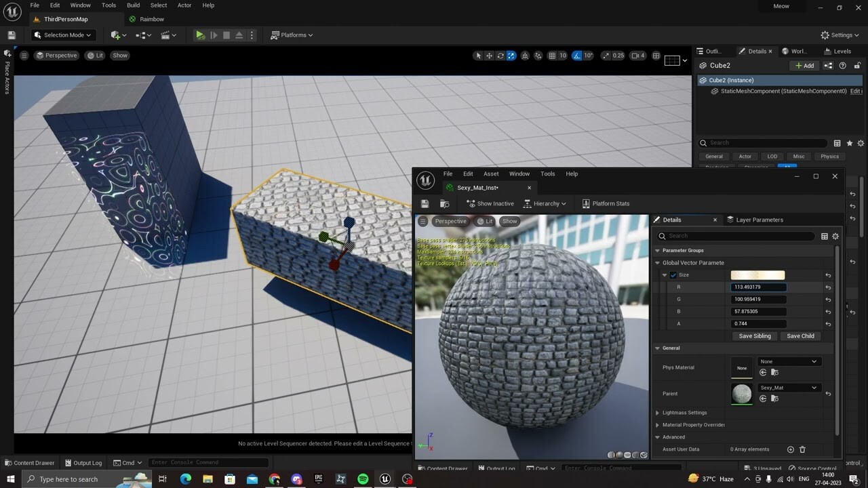Switch to the World Partition tab

(x=795, y=51)
